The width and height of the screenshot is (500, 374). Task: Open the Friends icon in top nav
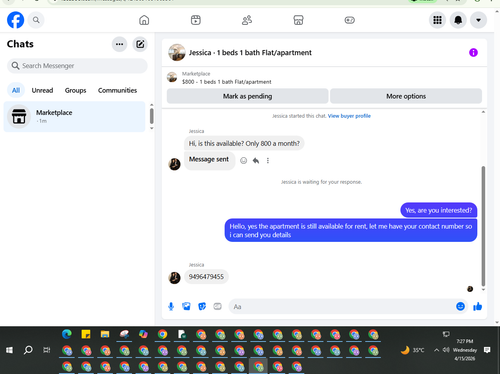pyautogui.click(x=247, y=20)
